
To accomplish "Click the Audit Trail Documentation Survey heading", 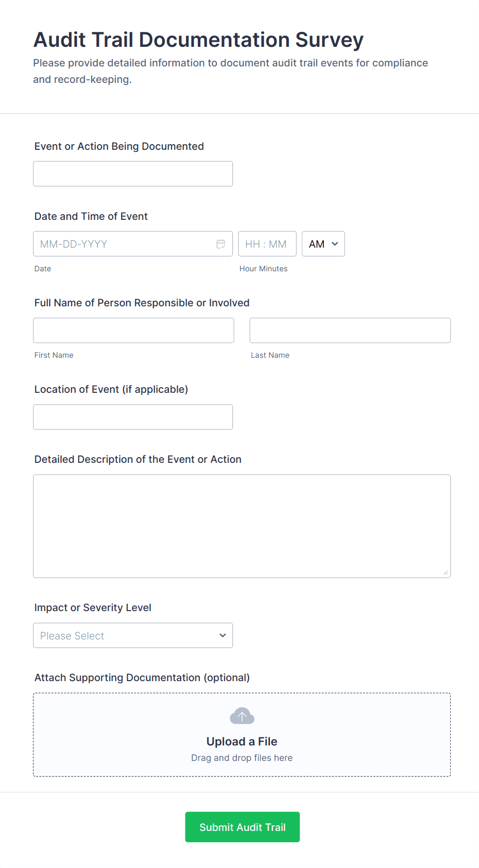I will click(198, 40).
